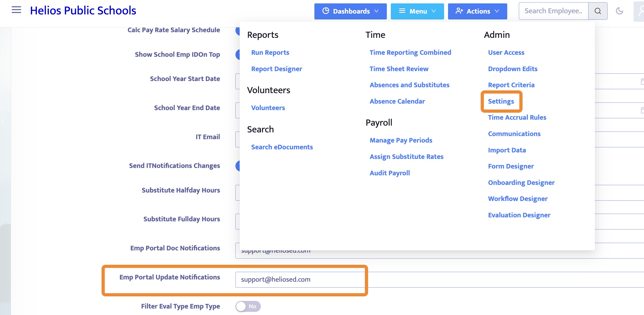Click Emp Portal Update Notifications email field

(x=299, y=279)
